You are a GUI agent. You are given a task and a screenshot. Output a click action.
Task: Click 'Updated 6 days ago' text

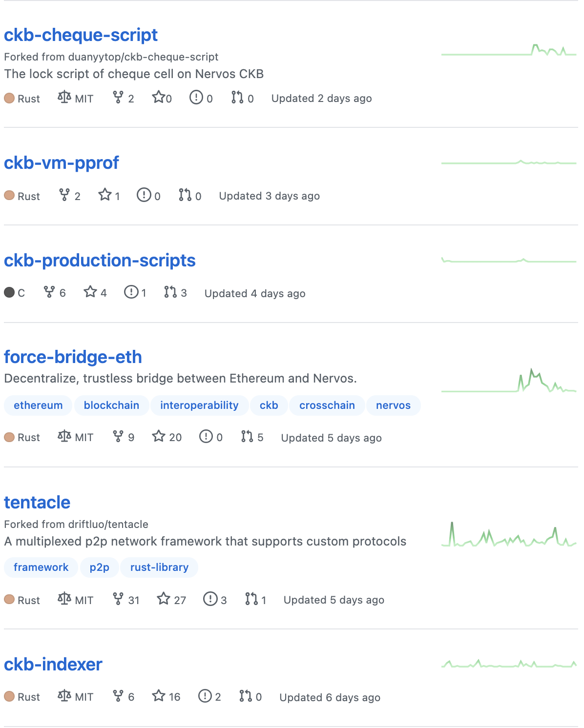coord(330,698)
